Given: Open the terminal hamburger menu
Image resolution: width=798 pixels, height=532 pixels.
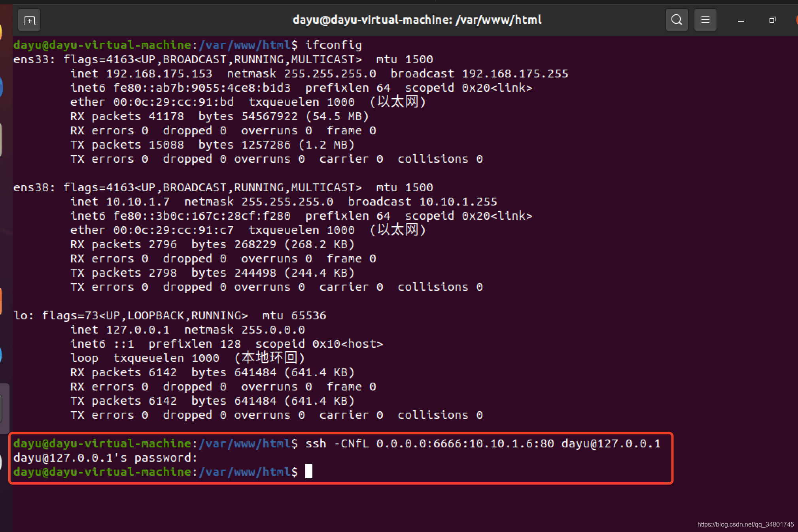Looking at the screenshot, I should 705,20.
